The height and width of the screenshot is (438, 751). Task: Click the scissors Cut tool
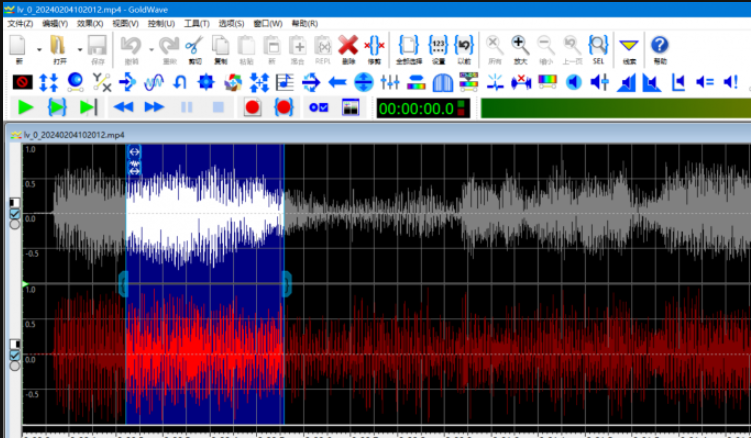(194, 45)
